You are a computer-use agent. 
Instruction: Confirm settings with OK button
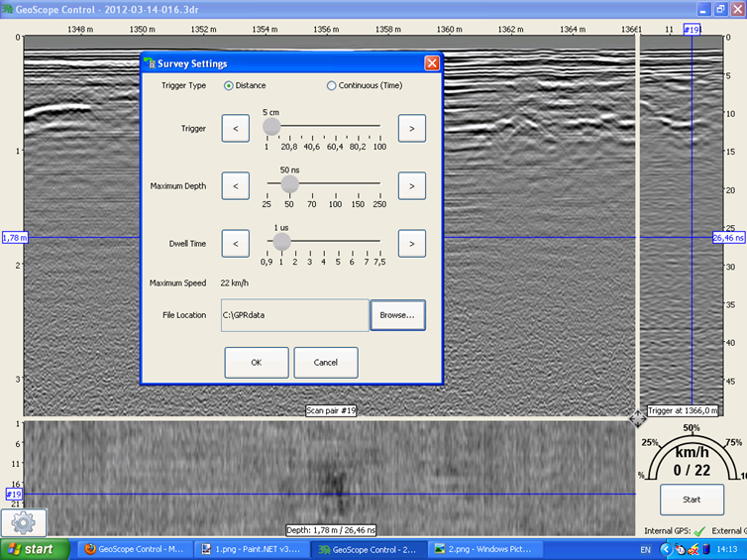[257, 363]
